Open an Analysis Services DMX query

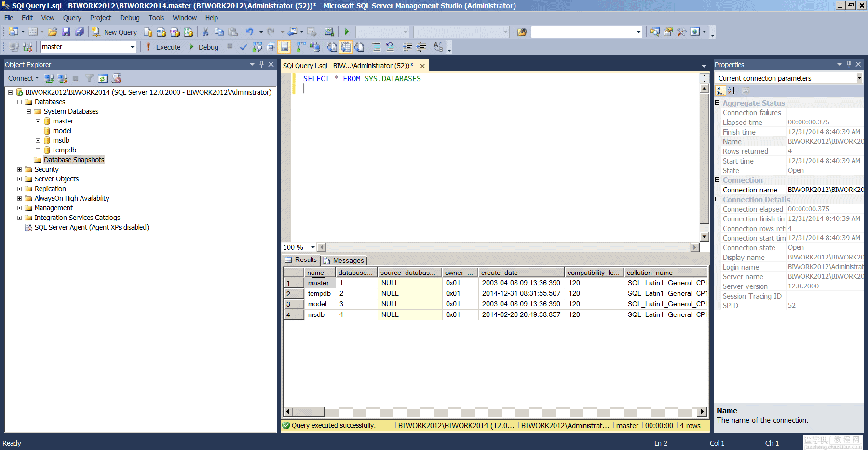(x=175, y=32)
